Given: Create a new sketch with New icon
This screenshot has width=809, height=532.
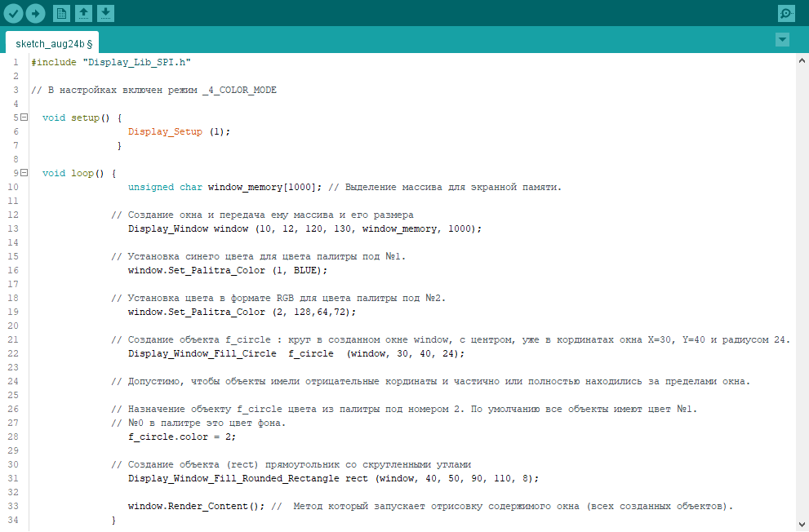Looking at the screenshot, I should pyautogui.click(x=61, y=13).
